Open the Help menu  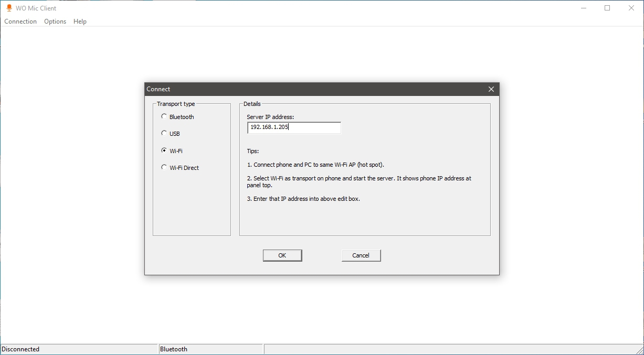pos(80,21)
